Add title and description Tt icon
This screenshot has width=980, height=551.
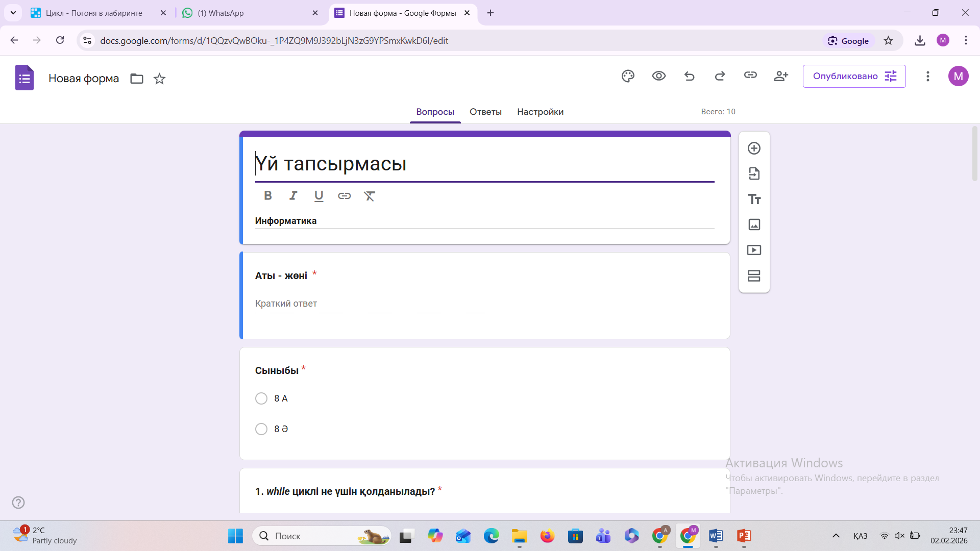coord(754,199)
